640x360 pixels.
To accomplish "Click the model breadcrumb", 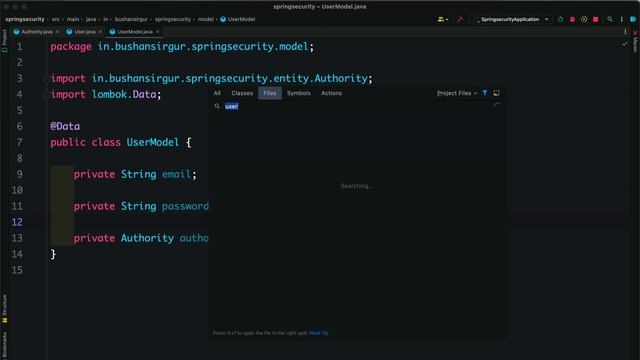I will (x=206, y=19).
